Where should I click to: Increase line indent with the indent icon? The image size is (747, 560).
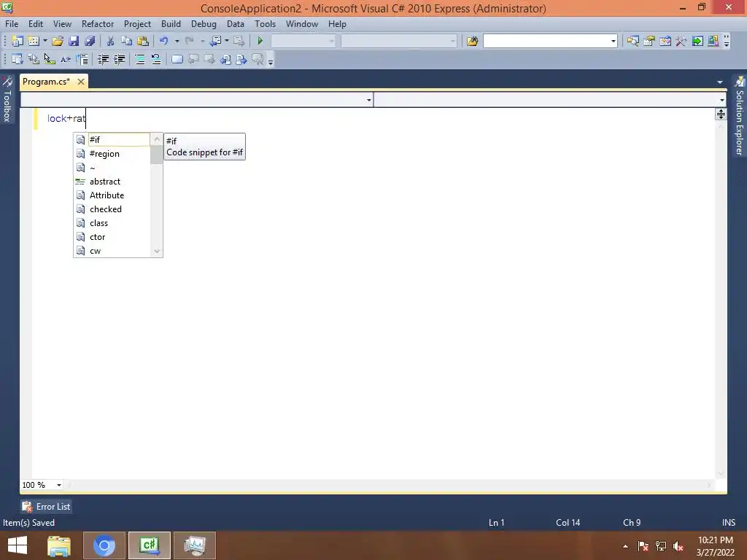coord(119,59)
